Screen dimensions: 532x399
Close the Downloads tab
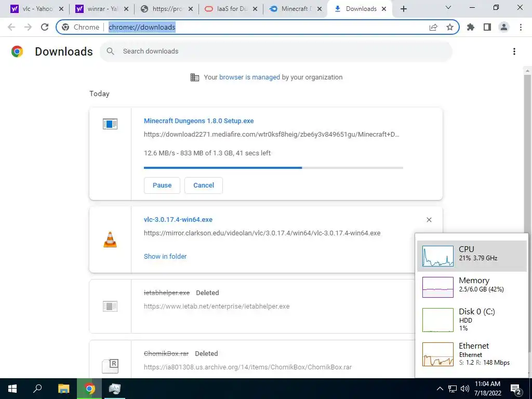point(384,9)
